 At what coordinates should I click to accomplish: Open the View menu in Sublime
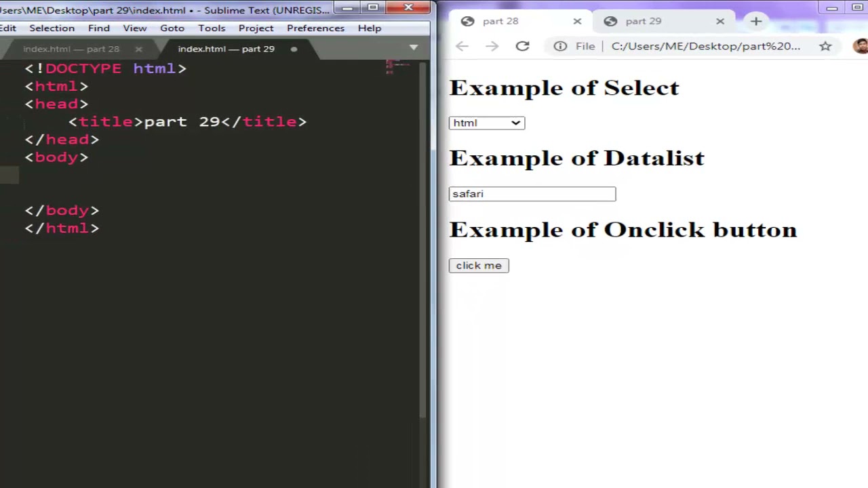pyautogui.click(x=134, y=28)
